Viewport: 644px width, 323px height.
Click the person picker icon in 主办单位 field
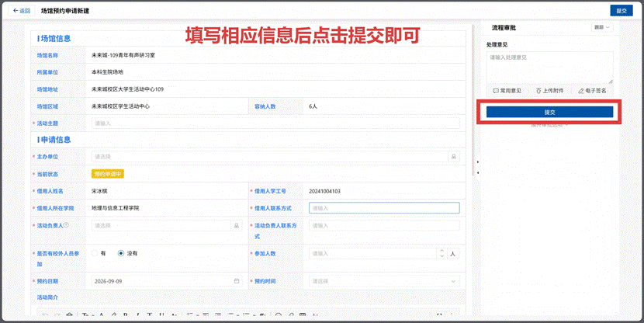(453, 157)
